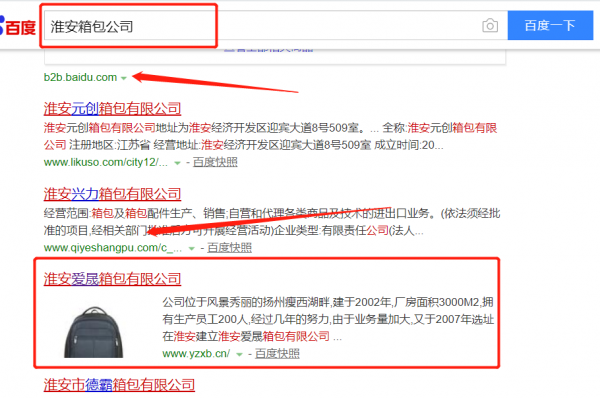Viewport: 600px width, 398px height.
Task: Expand dropdown arrow beside b2b.baidu.com
Action: coord(124,78)
